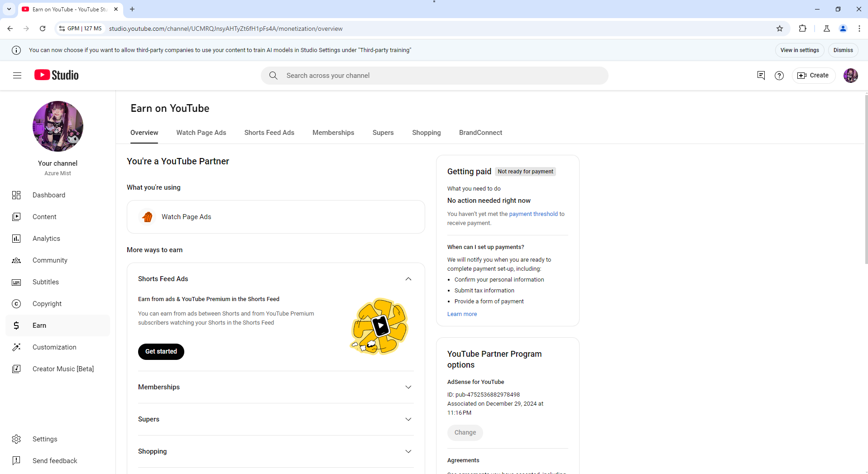Click the Subtitles sidebar icon
The width and height of the screenshot is (868, 474).
[x=16, y=282]
